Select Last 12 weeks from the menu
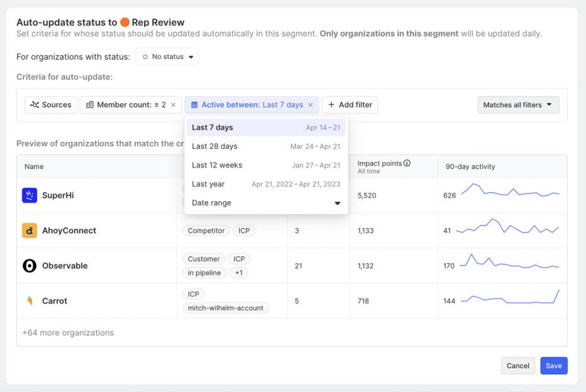The image size is (586, 392). pyautogui.click(x=217, y=165)
